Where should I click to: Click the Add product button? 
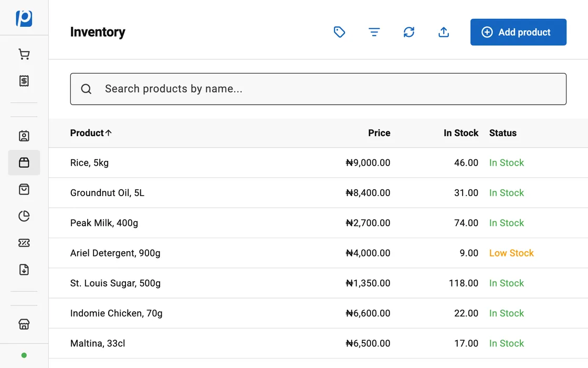coord(518,32)
